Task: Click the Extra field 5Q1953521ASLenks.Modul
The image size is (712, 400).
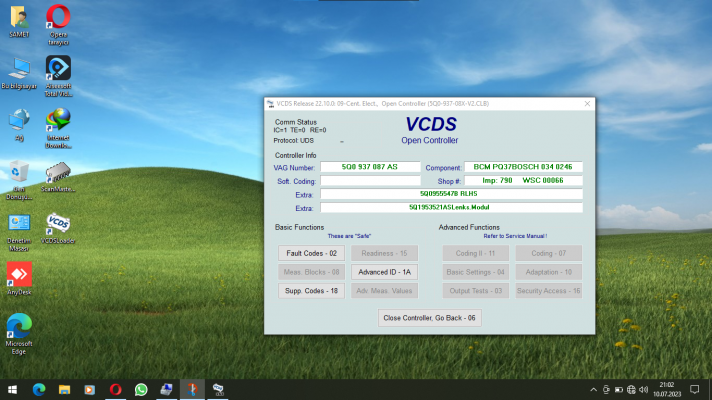Action: click(x=451, y=207)
